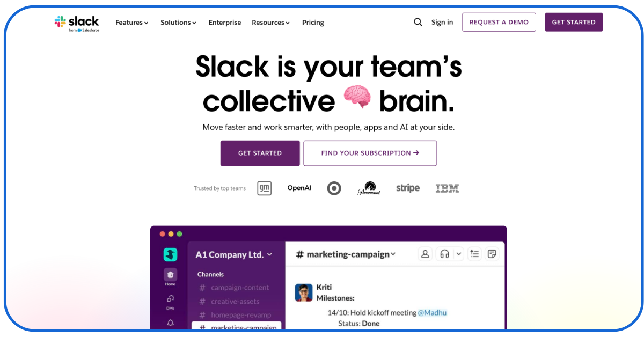Click the notifications bell icon in sidebar

(170, 323)
